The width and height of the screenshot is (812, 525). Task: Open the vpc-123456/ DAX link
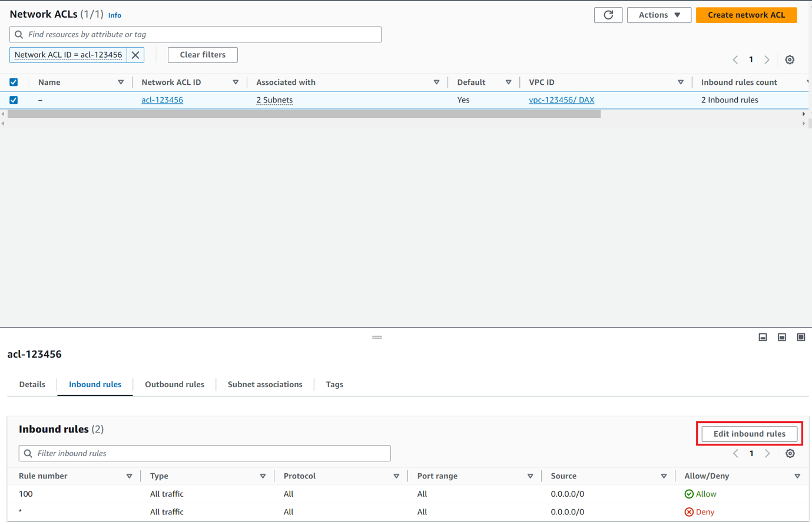click(561, 100)
